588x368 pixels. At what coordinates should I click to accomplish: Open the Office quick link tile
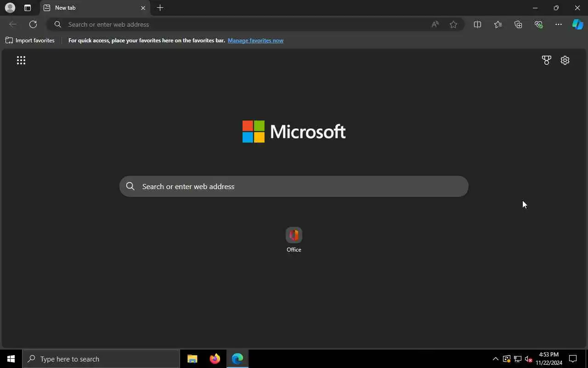point(294,240)
